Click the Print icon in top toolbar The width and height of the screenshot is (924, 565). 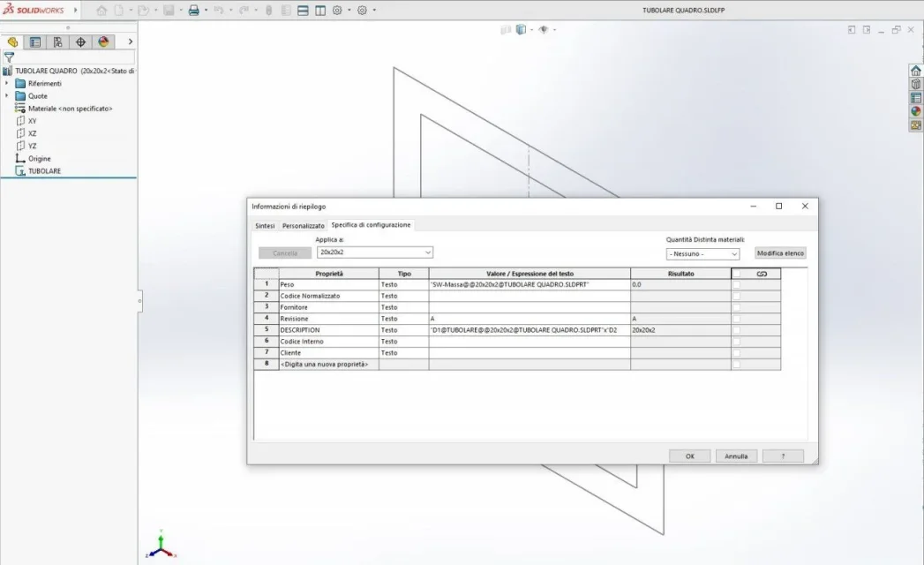tap(193, 11)
